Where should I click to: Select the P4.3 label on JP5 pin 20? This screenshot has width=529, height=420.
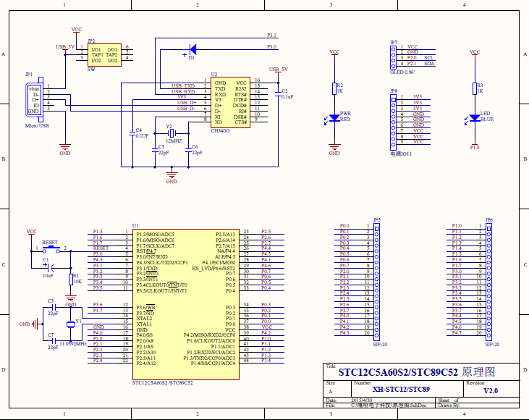point(344,332)
